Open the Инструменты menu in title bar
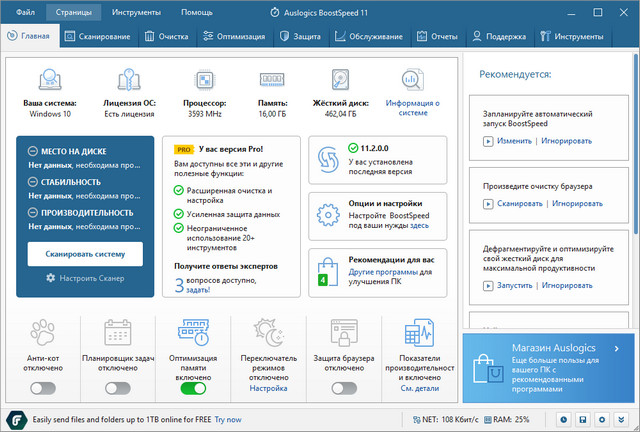The height and width of the screenshot is (432, 640). click(134, 13)
